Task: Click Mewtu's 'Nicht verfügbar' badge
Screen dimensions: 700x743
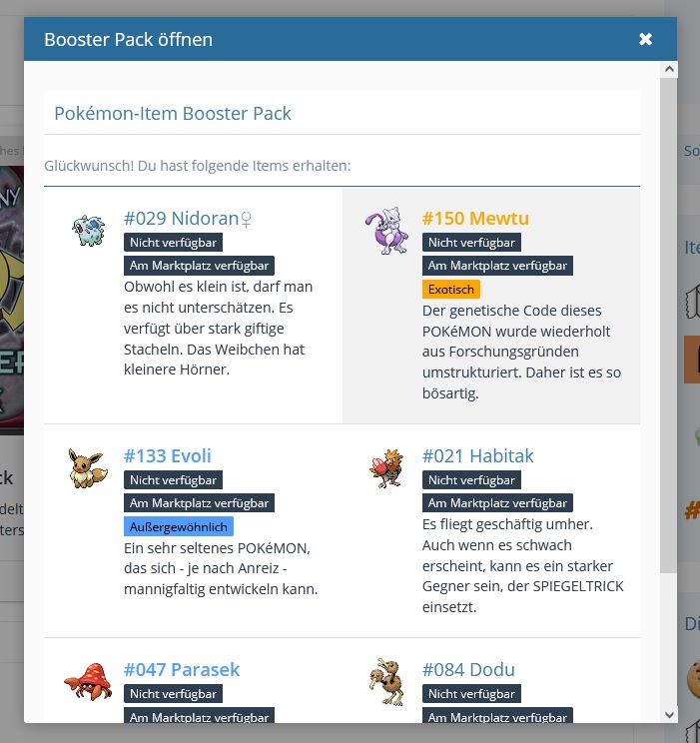Action: 471,242
